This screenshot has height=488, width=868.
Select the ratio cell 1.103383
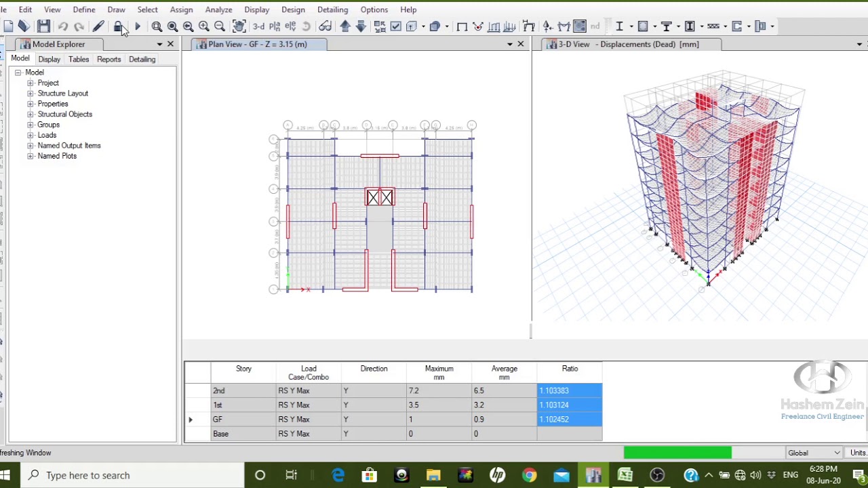pyautogui.click(x=570, y=390)
